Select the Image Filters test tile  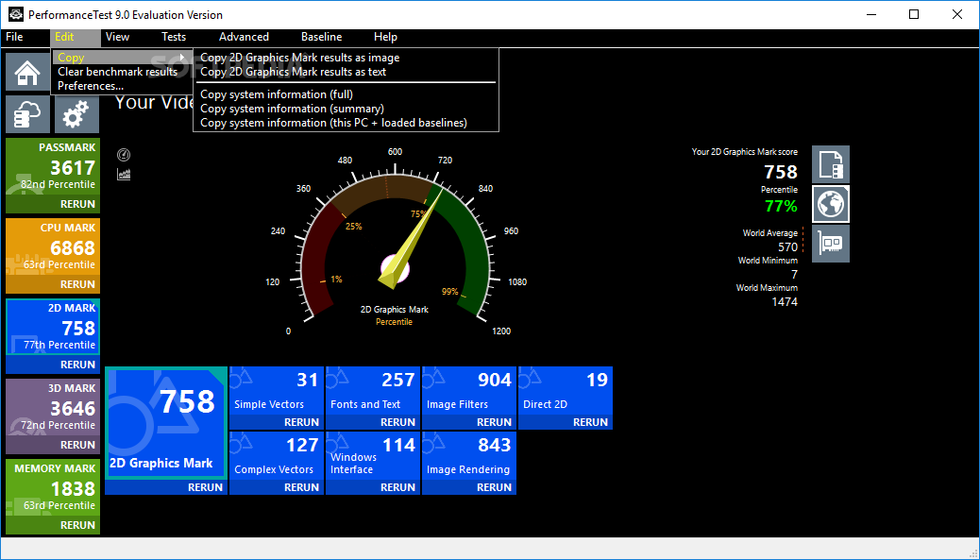(468, 391)
